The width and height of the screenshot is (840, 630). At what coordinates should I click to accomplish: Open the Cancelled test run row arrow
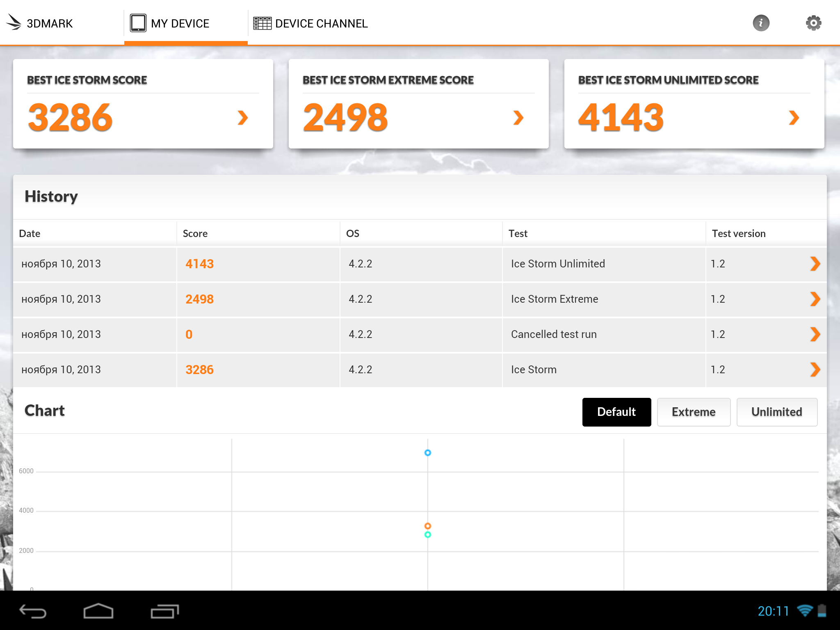coord(815,334)
